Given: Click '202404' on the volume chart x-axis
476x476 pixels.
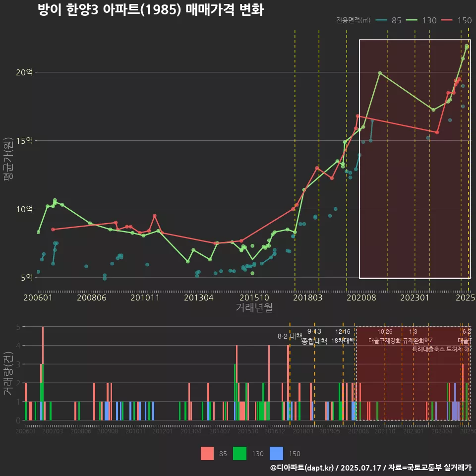Looking at the screenshot, I should [442, 431].
